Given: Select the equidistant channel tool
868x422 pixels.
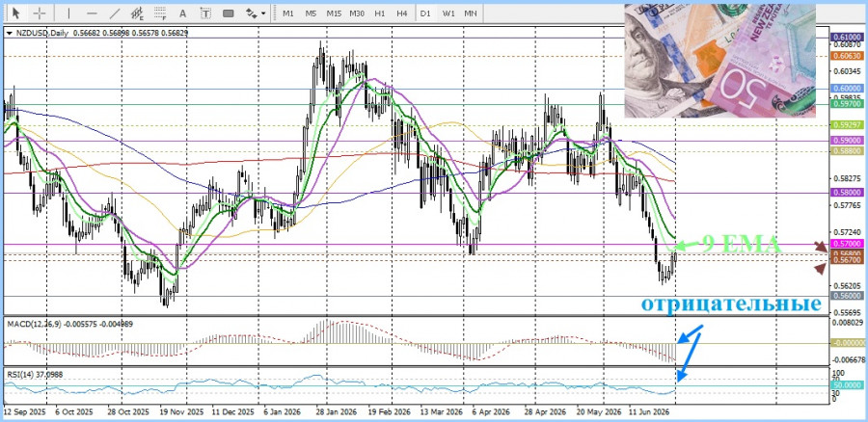Looking at the screenshot, I should coord(137,13).
